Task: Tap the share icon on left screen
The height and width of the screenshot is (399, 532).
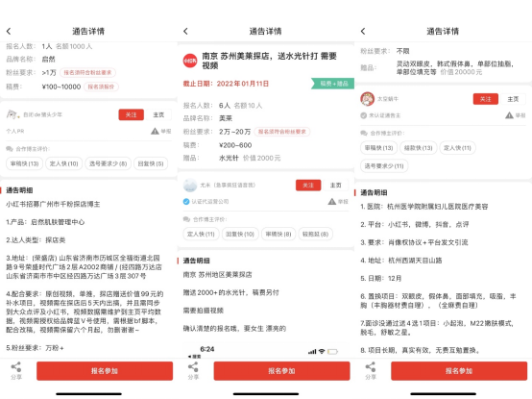Action: (x=16, y=367)
